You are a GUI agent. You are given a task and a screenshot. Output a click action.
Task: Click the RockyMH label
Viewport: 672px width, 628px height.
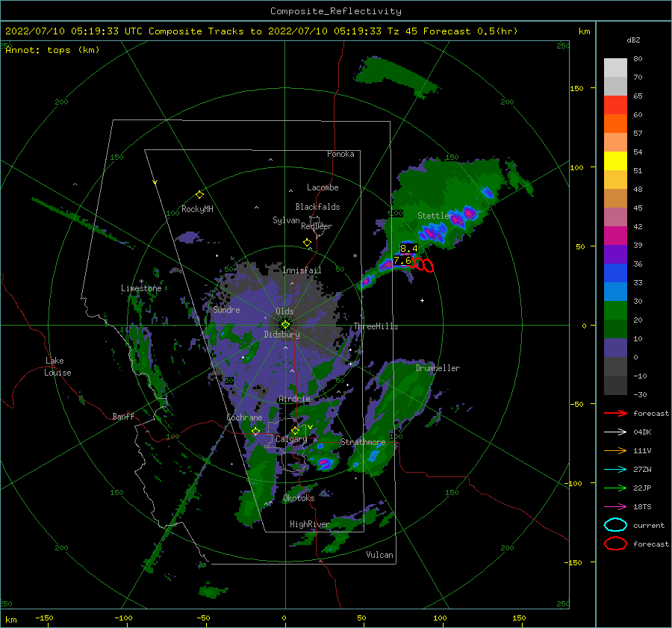point(197,209)
